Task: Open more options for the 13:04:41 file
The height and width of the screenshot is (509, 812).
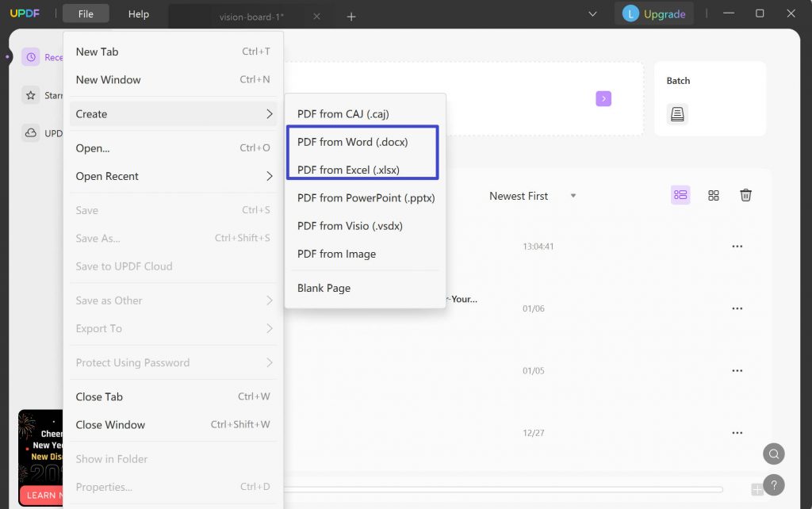Action: 737,247
